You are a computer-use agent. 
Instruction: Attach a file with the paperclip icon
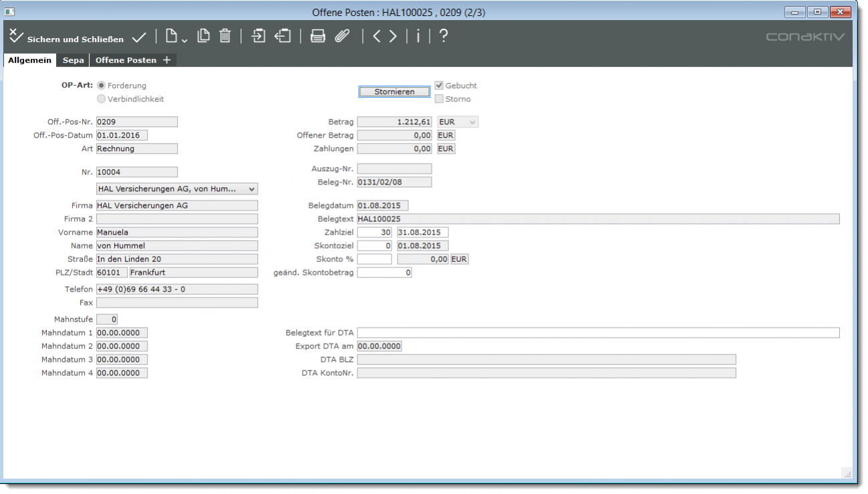342,36
